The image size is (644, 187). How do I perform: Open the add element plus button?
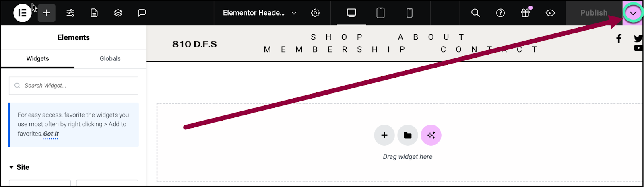(x=47, y=13)
